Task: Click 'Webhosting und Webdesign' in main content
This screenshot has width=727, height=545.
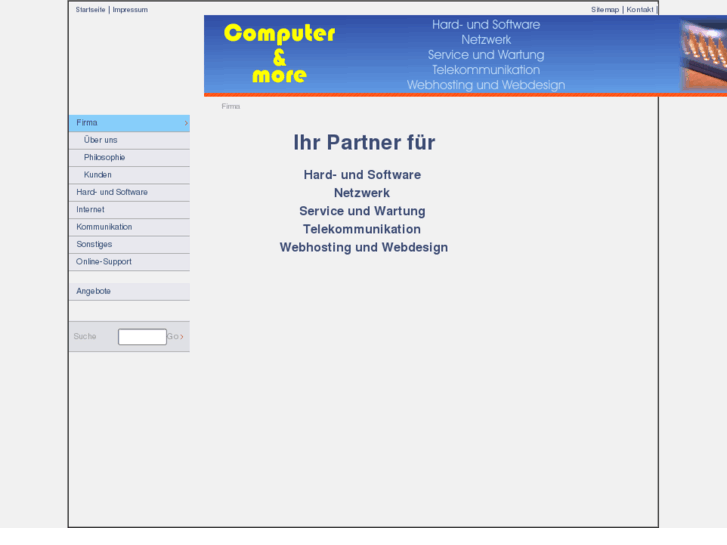Action: click(x=364, y=248)
